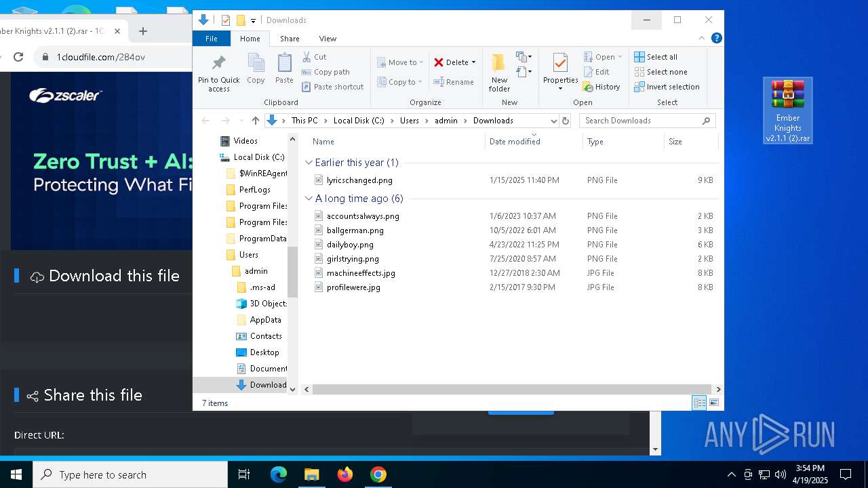Click the Copy ribbon icon
Viewport: 868px width, 488px height.
pyautogui.click(x=256, y=63)
